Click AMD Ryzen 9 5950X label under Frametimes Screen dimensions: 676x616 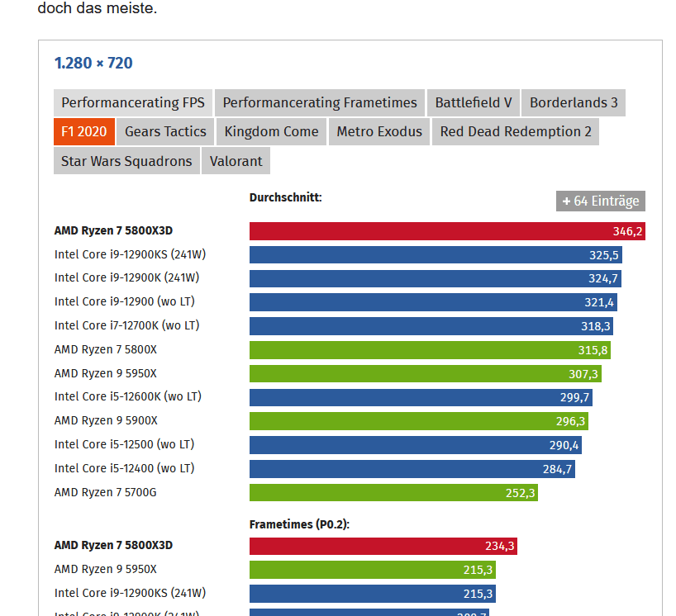tap(106, 569)
